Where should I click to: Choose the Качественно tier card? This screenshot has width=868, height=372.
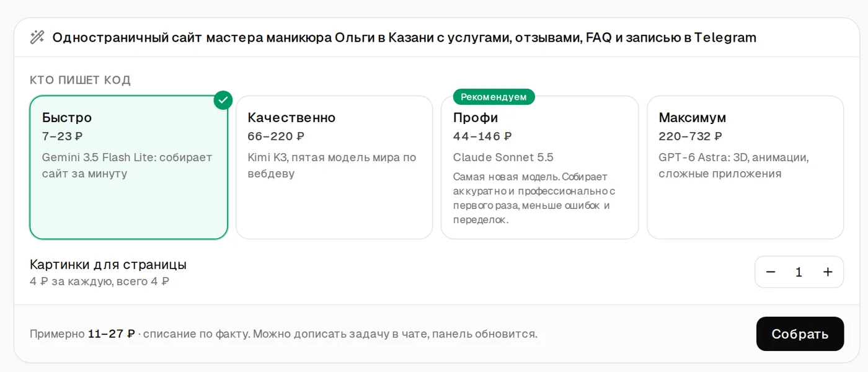334,167
